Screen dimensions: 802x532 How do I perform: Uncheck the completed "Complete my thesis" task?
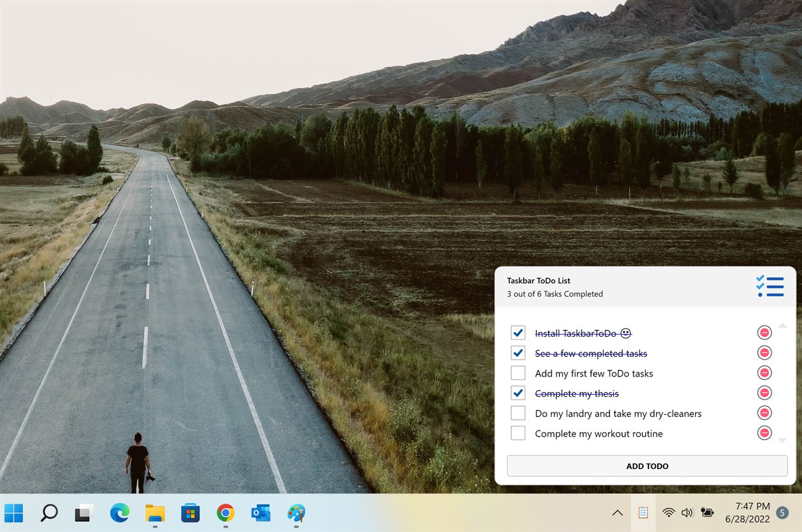point(518,393)
